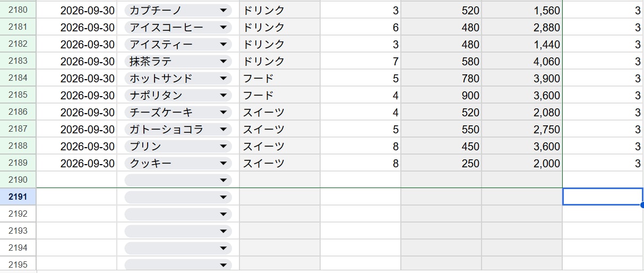Click the フード category cell in row 2184
Viewport: 644px width, 273px height.
click(x=280, y=78)
